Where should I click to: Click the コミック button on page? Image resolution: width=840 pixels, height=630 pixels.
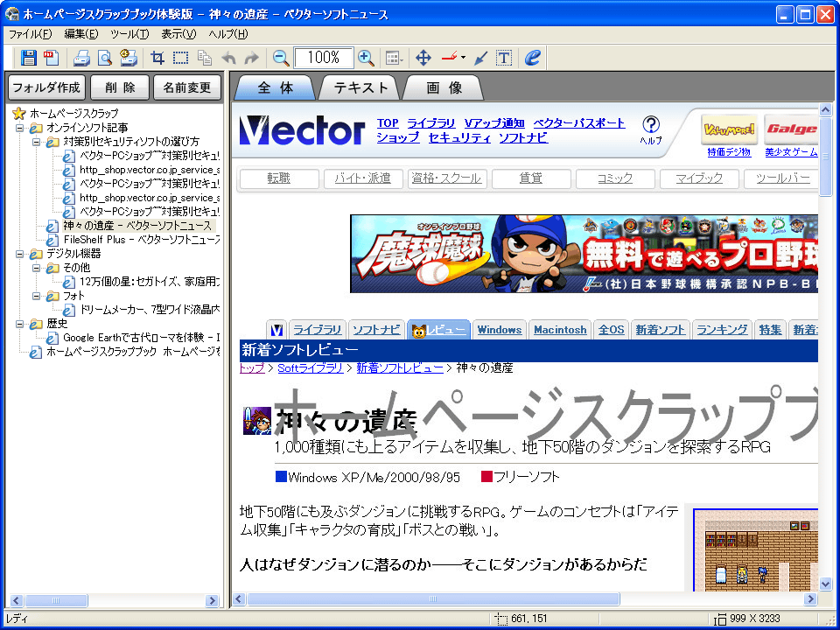(615, 178)
